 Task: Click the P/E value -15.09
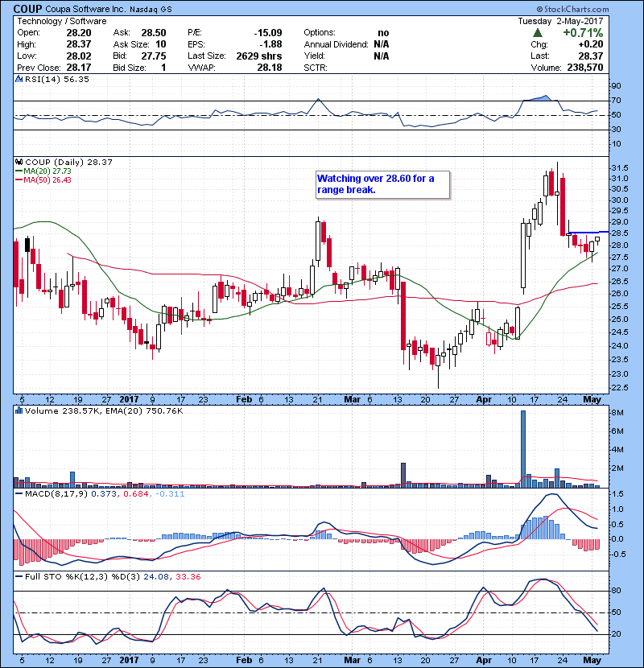coord(268,33)
